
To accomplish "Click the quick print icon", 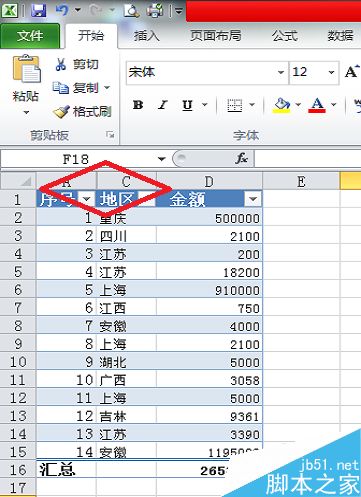I will pos(155,10).
